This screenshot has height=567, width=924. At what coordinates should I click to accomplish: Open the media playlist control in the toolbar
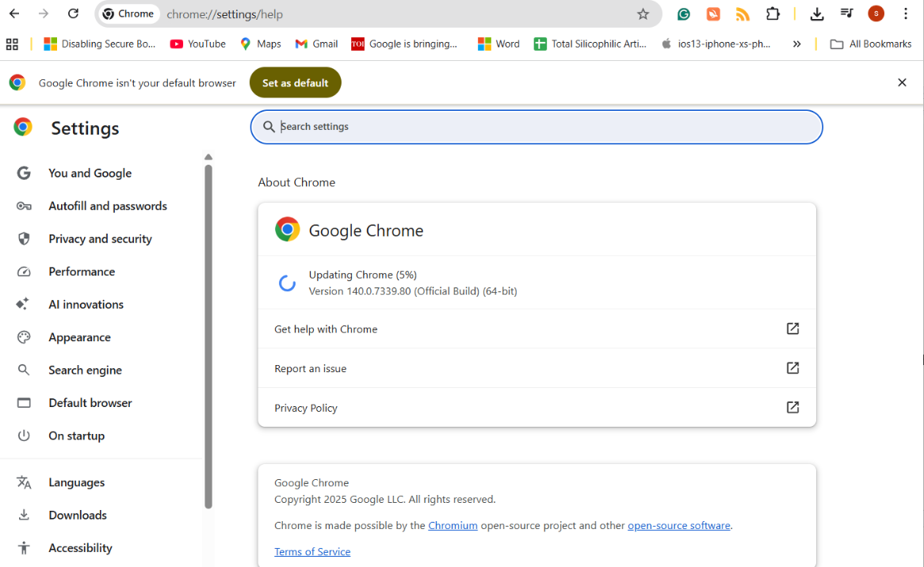tap(846, 14)
